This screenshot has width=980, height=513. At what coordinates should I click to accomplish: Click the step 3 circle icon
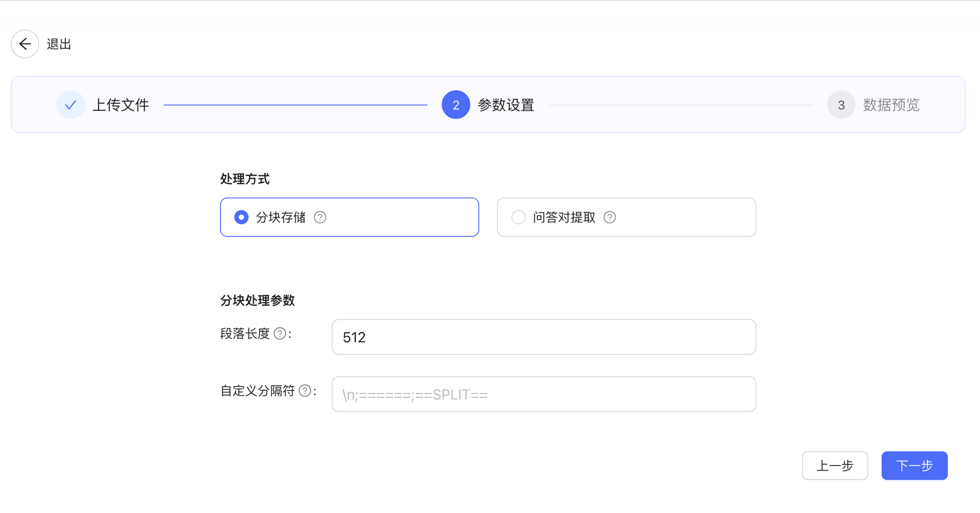(x=841, y=105)
